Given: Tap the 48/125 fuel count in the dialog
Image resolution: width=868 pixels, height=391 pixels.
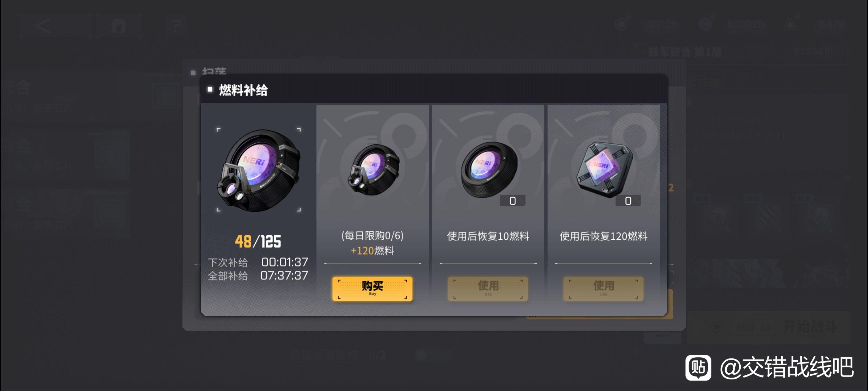Looking at the screenshot, I should (258, 241).
